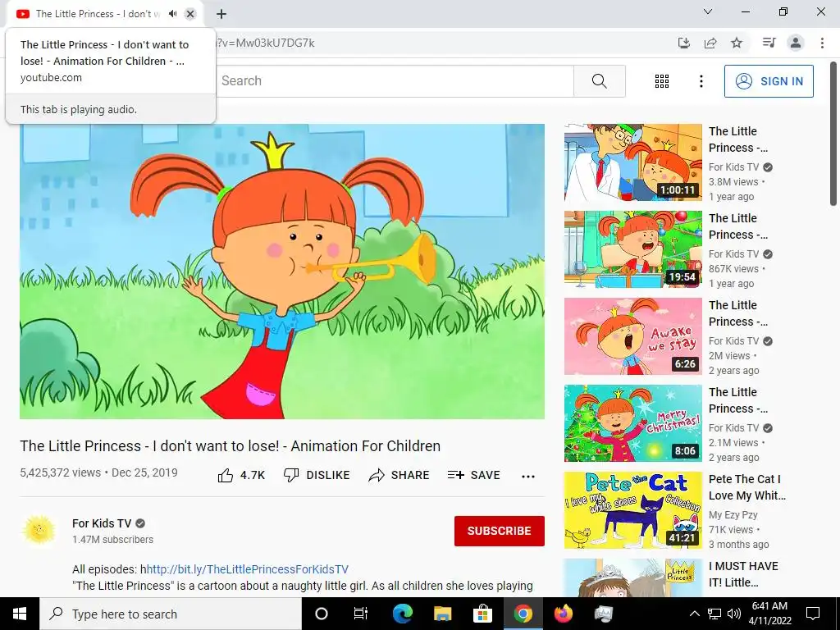Click My Ezy Pzy channel name
The width and height of the screenshot is (840, 630).
(x=733, y=515)
